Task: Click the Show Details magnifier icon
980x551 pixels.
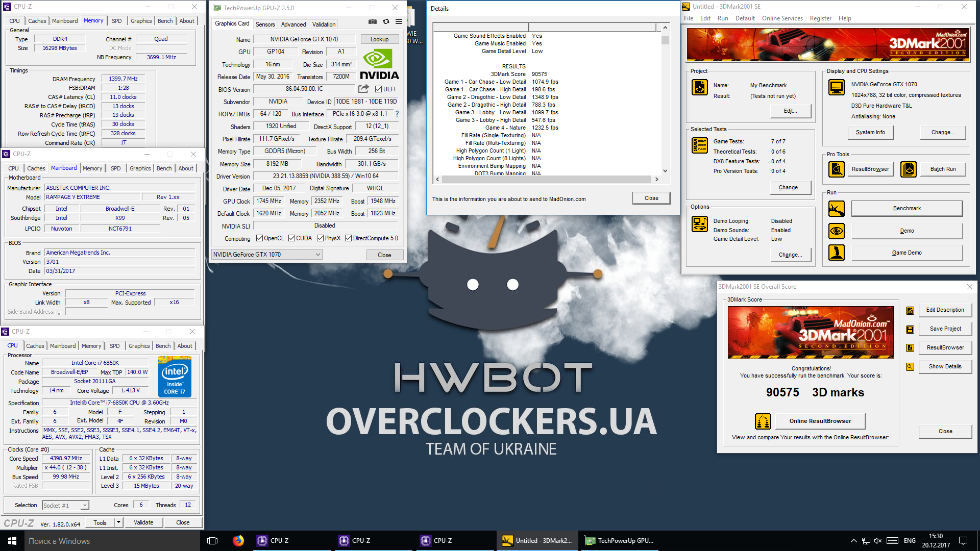Action: click(x=910, y=367)
